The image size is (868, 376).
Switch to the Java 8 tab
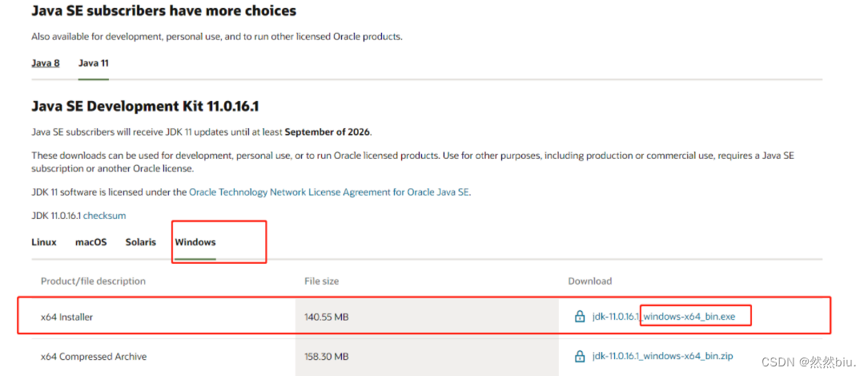tap(46, 63)
